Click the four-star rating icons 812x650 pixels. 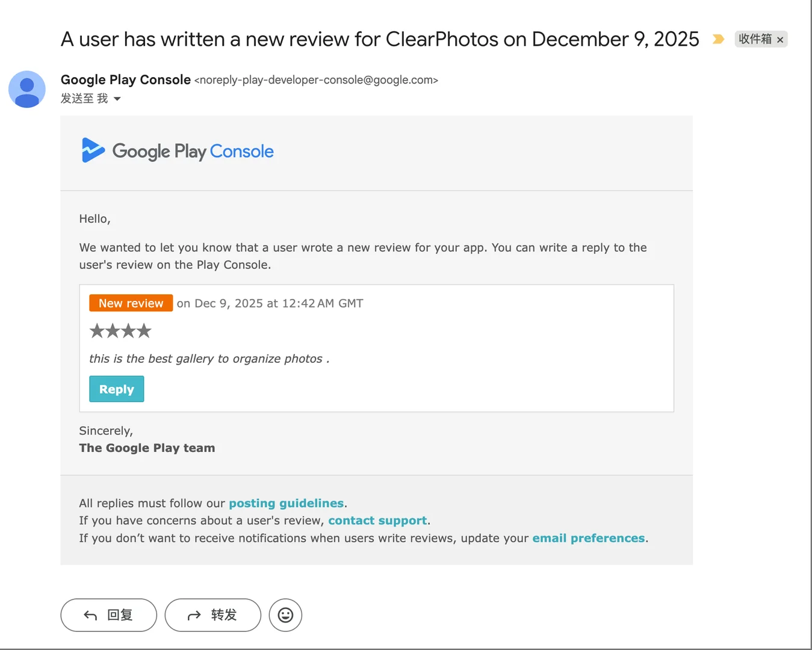(x=120, y=331)
